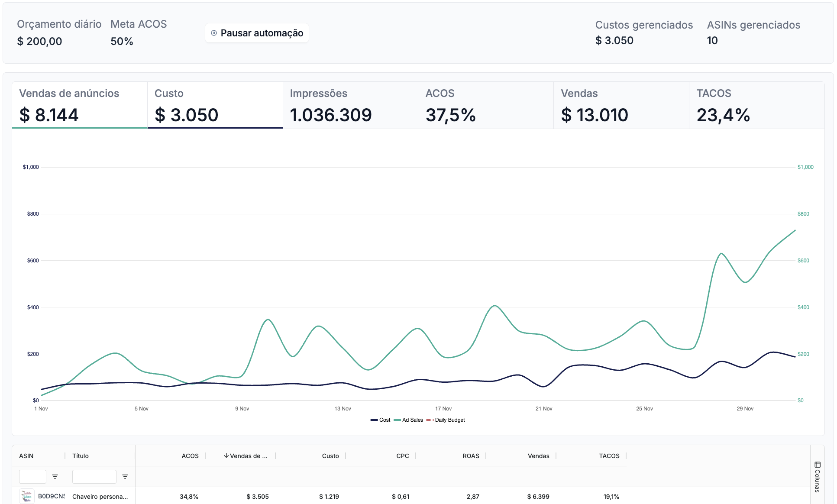This screenshot has height=504, width=837.
Task: Open the Impressões metric card
Action: [x=351, y=105]
